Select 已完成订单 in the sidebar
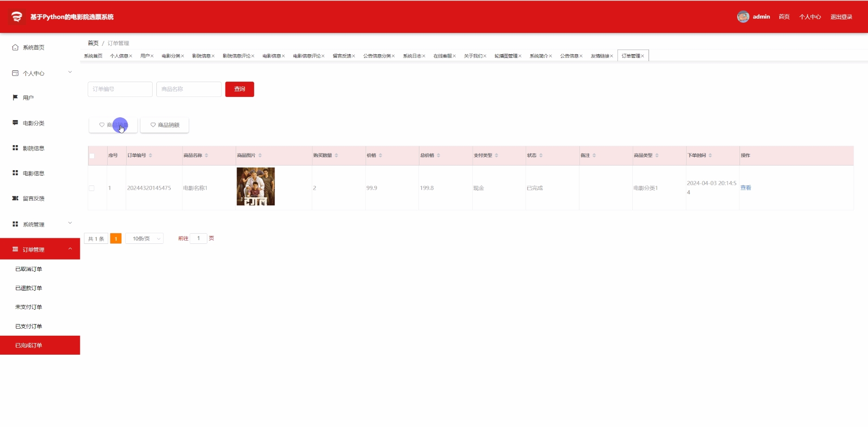 pos(40,345)
